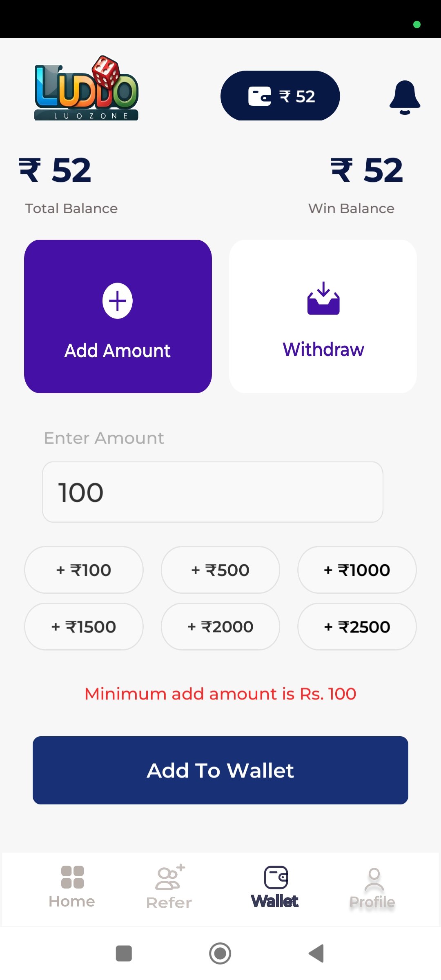Add ₹2500 using the quick chip

[357, 626]
